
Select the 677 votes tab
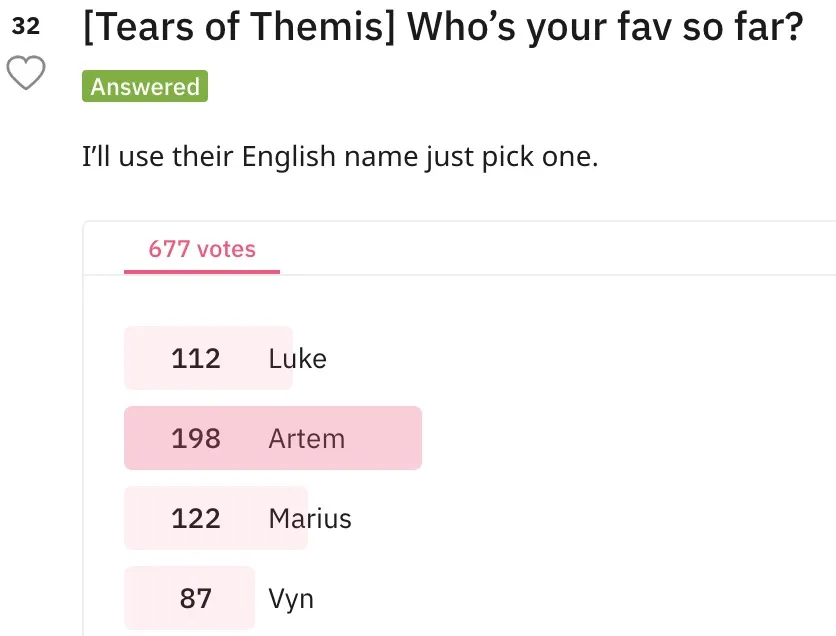pos(202,249)
